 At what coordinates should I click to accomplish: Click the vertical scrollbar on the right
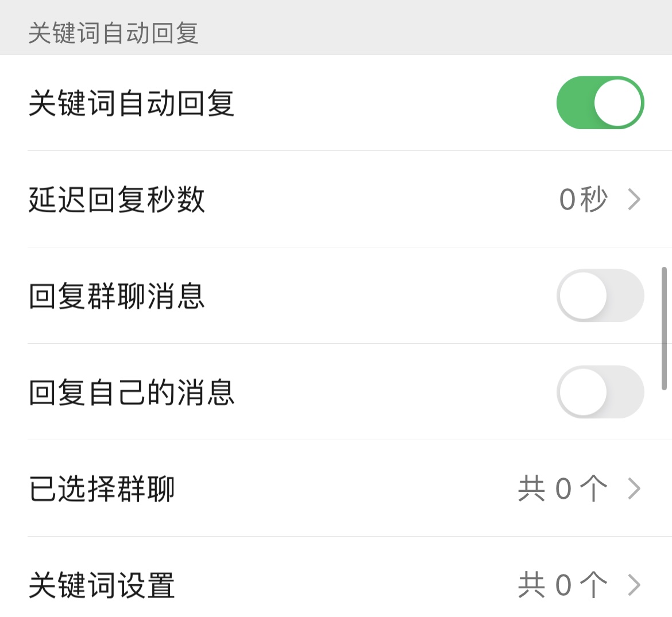point(664,328)
